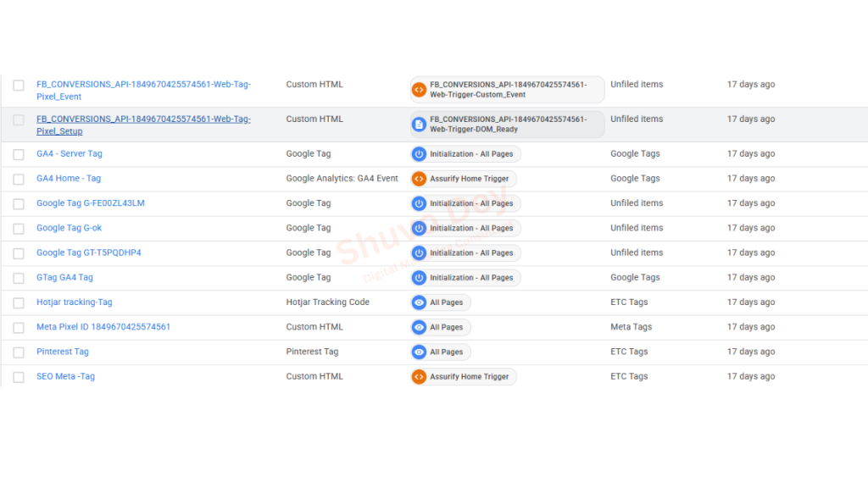Screen dimensions: 868x488
Task: Open Meta Pixel ID 1849670425574561 tag
Action: (x=103, y=327)
